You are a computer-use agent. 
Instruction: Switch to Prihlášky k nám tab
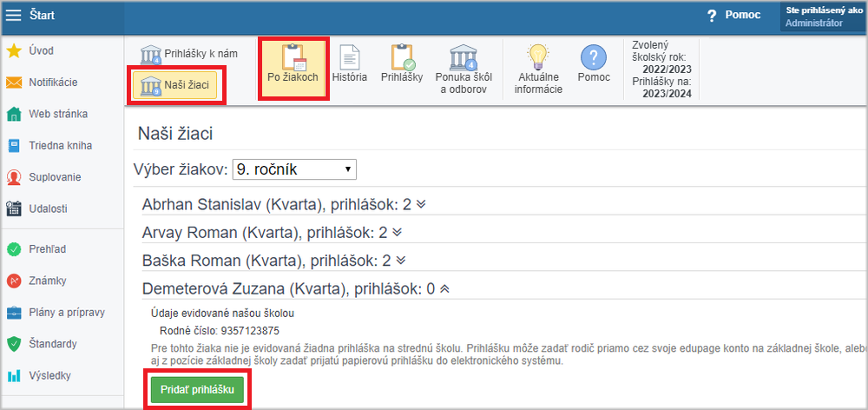[x=188, y=55]
